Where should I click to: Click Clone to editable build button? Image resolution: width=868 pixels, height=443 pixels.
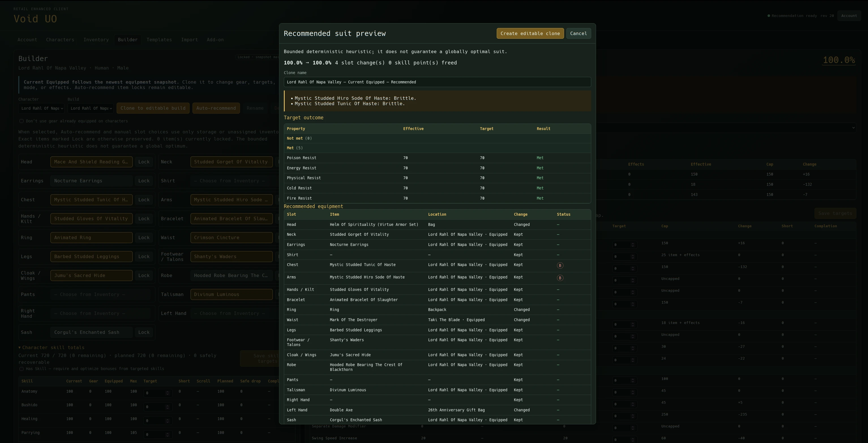153,108
